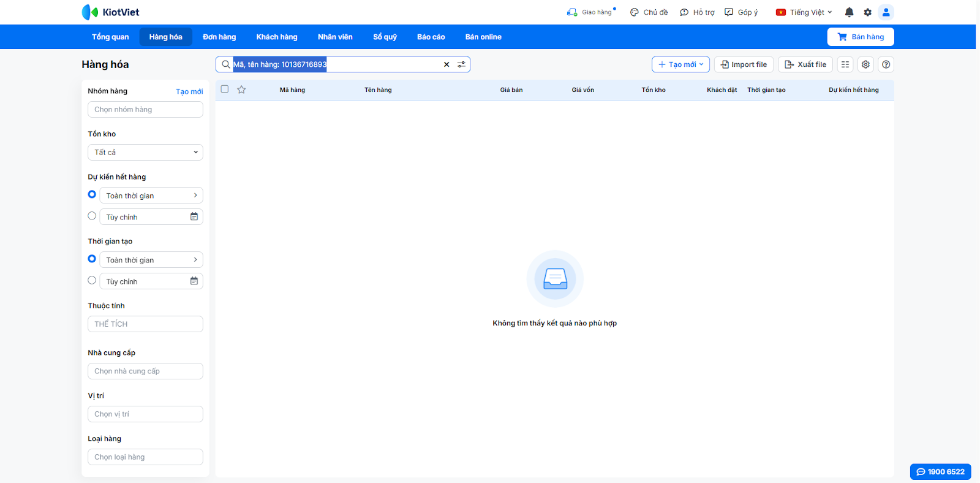Click the Chọn nhà cung cấp field

coord(145,371)
